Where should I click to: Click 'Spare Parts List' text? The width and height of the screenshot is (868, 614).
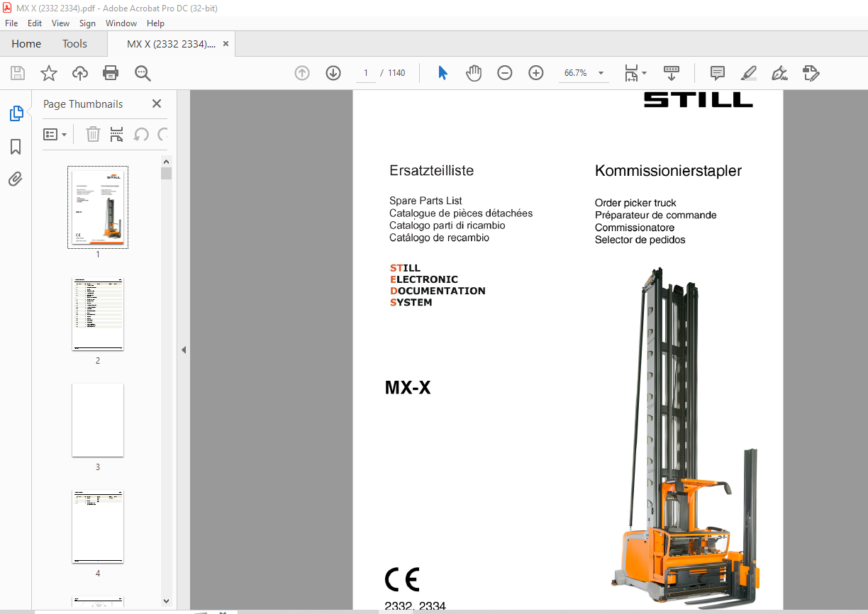pos(425,201)
